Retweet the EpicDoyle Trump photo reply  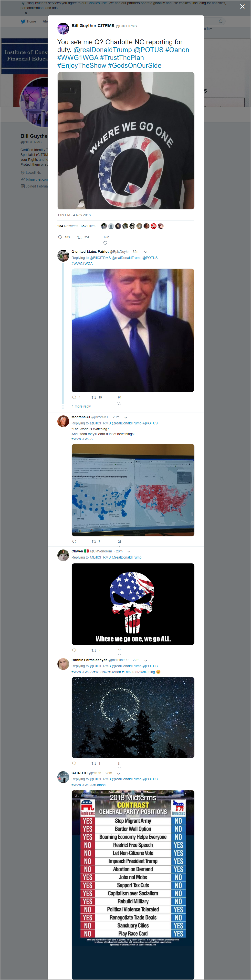(x=94, y=397)
